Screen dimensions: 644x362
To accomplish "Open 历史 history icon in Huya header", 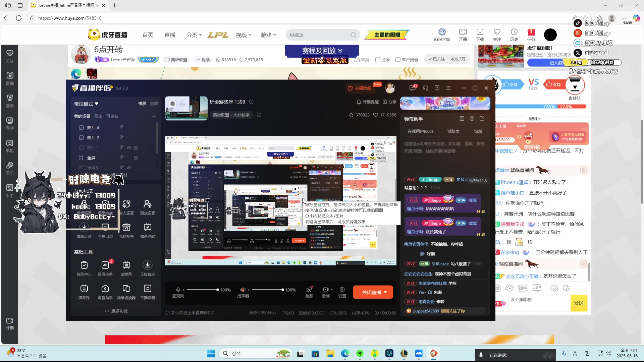I will (514, 35).
